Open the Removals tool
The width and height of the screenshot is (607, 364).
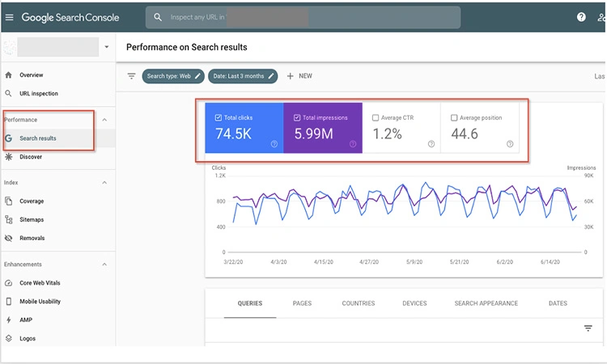point(32,238)
